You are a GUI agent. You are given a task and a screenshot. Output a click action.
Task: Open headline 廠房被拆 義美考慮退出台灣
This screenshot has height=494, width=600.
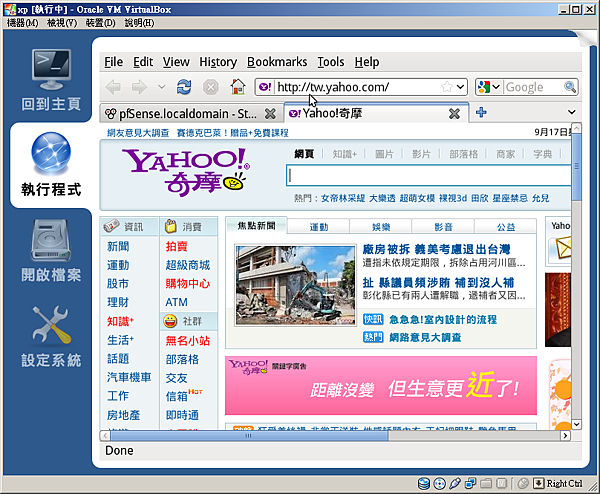tap(436, 249)
